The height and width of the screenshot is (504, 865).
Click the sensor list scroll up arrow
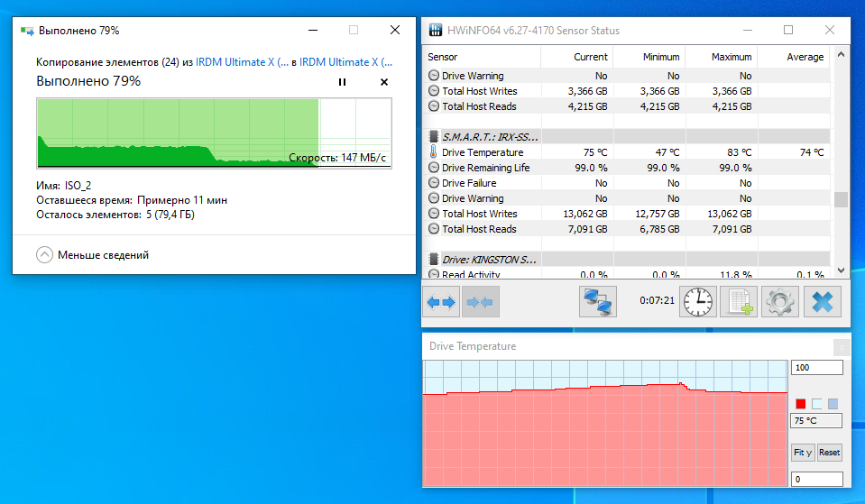[841, 55]
